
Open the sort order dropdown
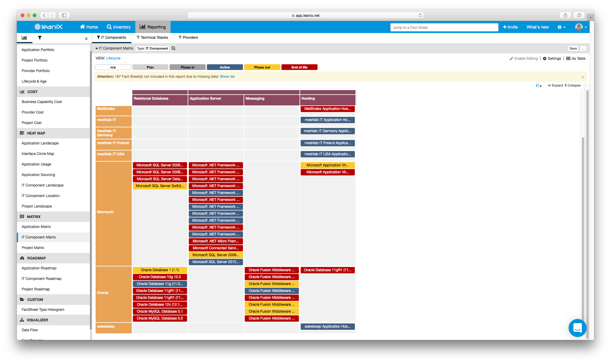pyautogui.click(x=539, y=86)
